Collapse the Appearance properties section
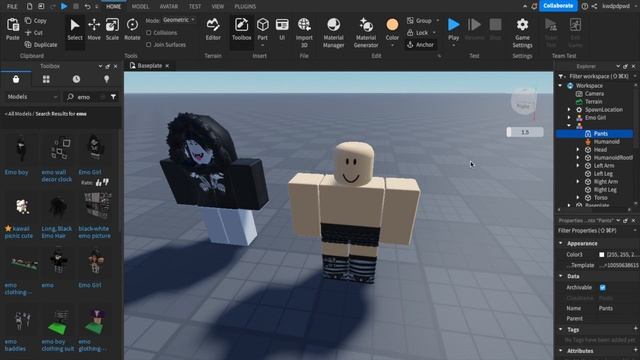This screenshot has height=360, width=640. tap(560, 243)
